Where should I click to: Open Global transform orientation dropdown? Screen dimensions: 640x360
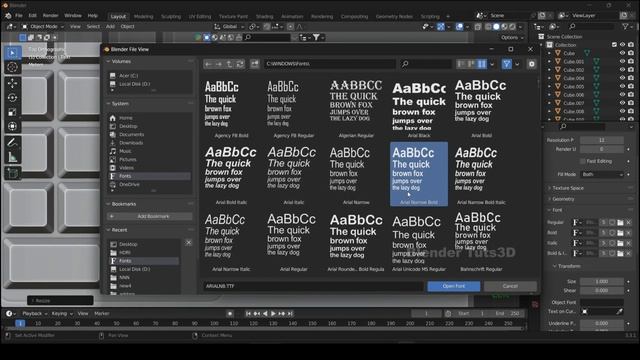pyautogui.click(x=229, y=27)
